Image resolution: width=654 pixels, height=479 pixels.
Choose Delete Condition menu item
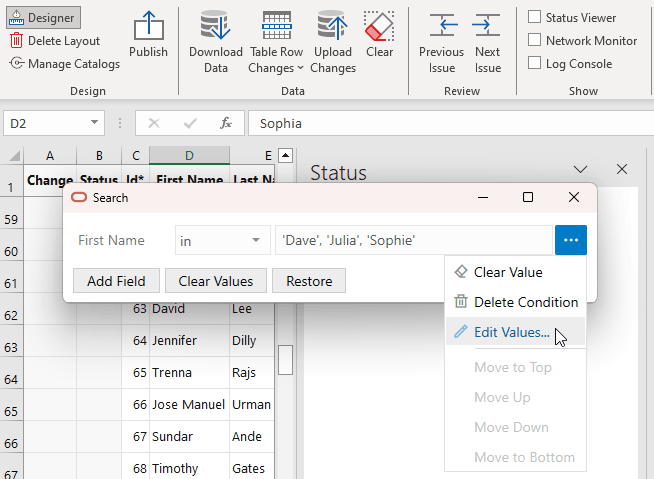[516, 302]
